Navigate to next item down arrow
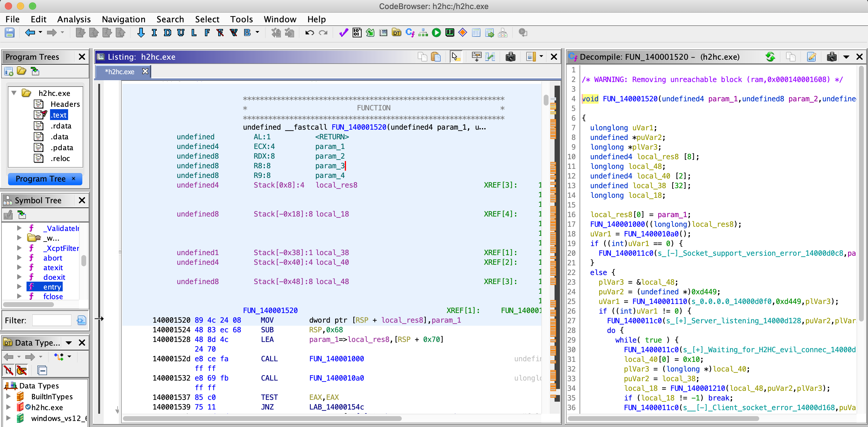 point(141,33)
